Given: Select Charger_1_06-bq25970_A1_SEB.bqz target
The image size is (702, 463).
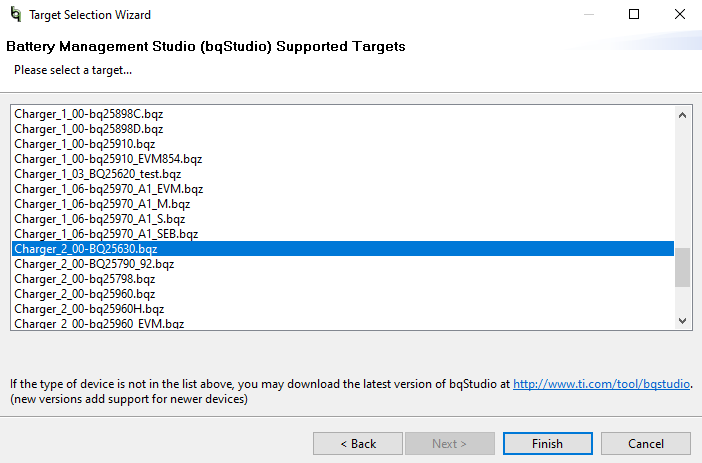Looking at the screenshot, I should 106,234.
